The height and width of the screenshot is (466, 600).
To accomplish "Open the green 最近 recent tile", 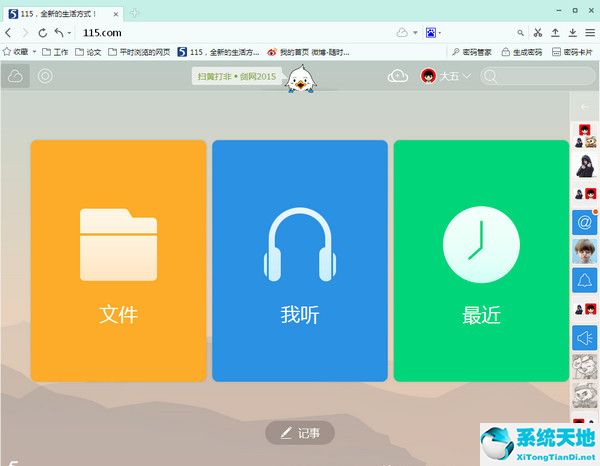I will pos(481,261).
